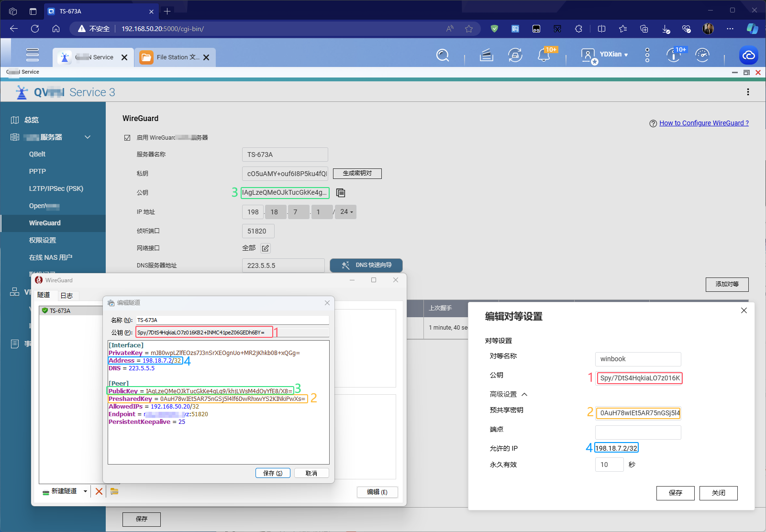
Task: Open QBelt in sidebar
Action: pos(37,154)
